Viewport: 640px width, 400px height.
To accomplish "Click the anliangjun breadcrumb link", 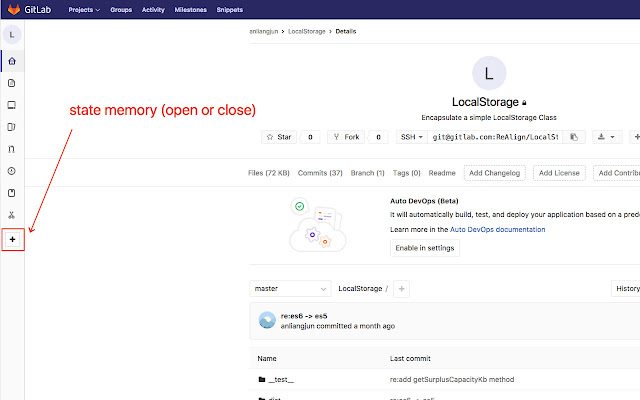I will tap(264, 31).
